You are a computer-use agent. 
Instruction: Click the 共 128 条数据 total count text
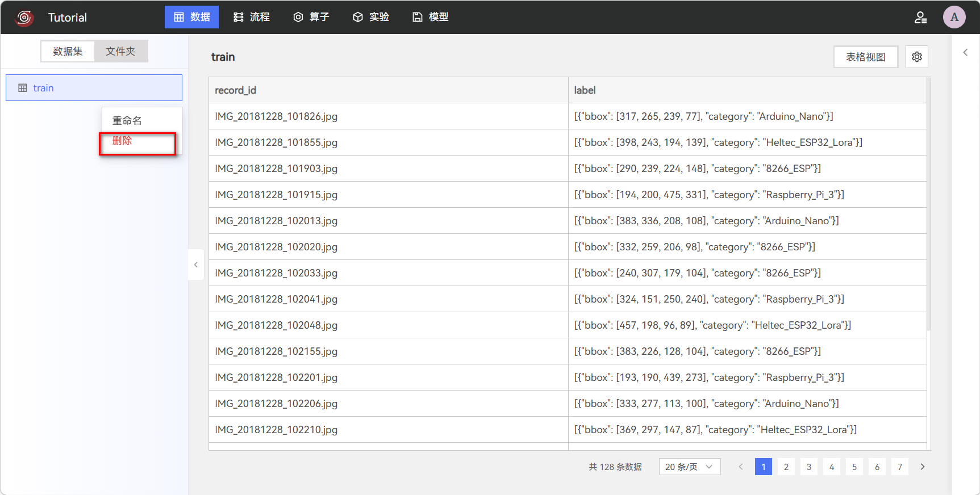(615, 467)
